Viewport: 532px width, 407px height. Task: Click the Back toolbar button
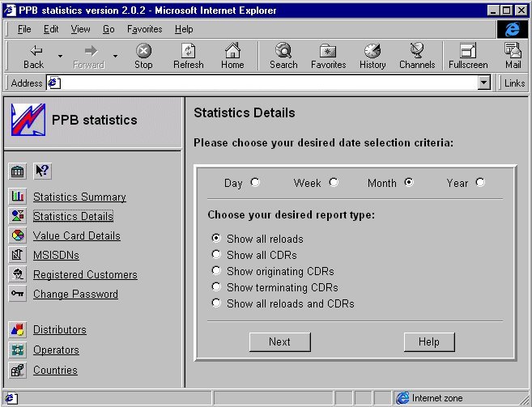33,57
